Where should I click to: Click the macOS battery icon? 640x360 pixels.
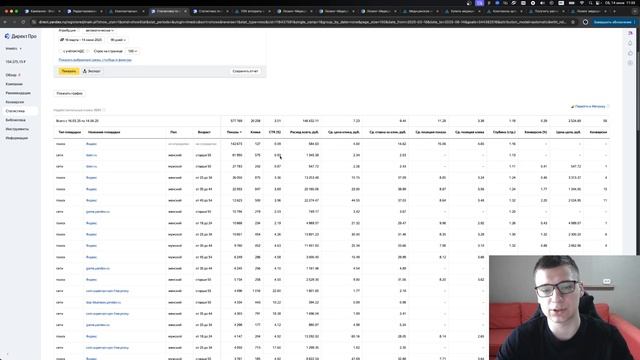[x=571, y=3]
